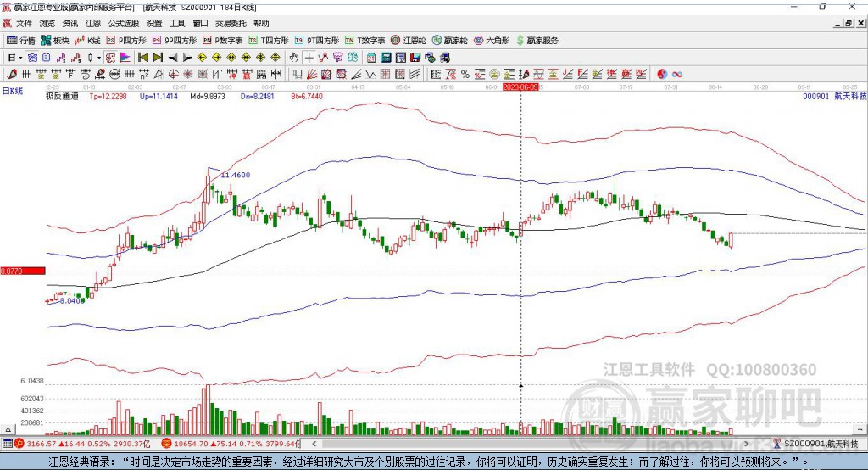
Task: Expand the 日 period dropdown arrow
Action: tap(20, 58)
